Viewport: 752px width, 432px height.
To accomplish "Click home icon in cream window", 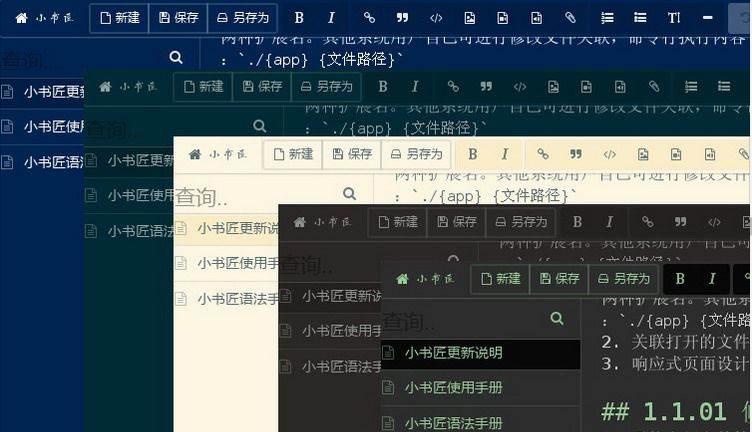I will click(195, 154).
